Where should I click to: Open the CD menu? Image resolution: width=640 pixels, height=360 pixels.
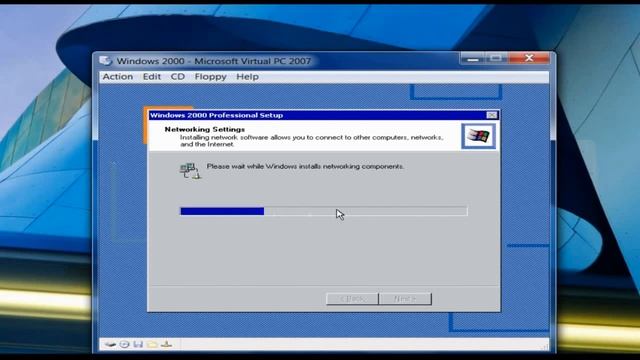coord(178,77)
